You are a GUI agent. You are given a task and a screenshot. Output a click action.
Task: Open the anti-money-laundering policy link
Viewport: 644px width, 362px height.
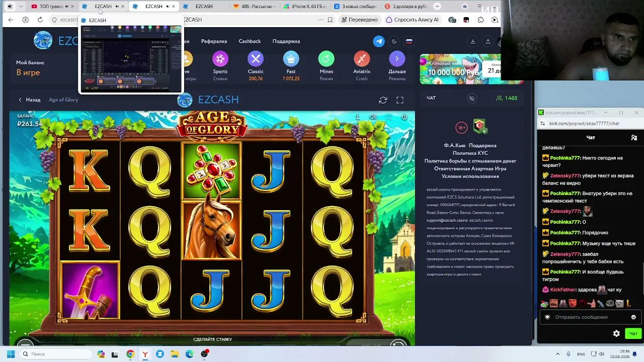click(x=470, y=161)
